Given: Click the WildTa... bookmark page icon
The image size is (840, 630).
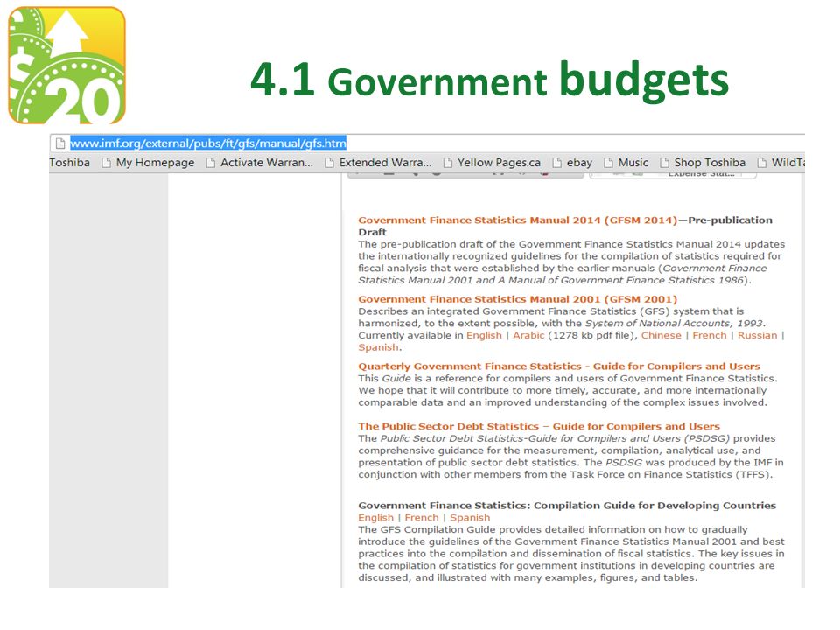Looking at the screenshot, I should pyautogui.click(x=761, y=163).
